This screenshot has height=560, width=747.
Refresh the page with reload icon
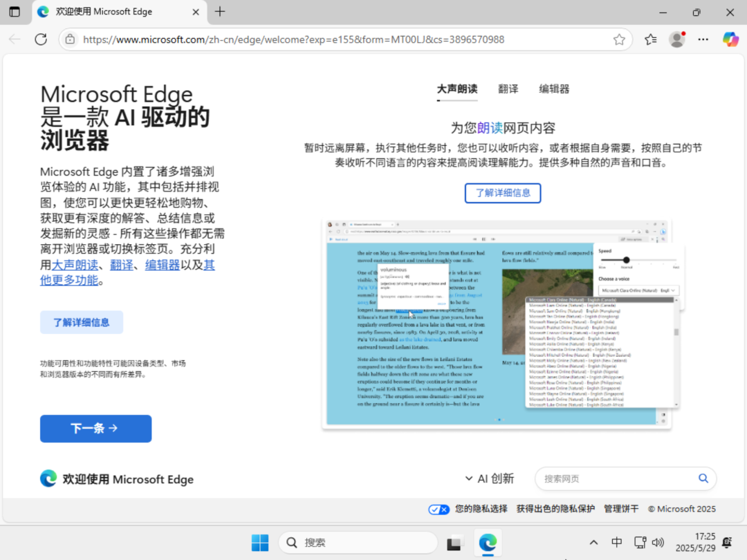pos(41,39)
